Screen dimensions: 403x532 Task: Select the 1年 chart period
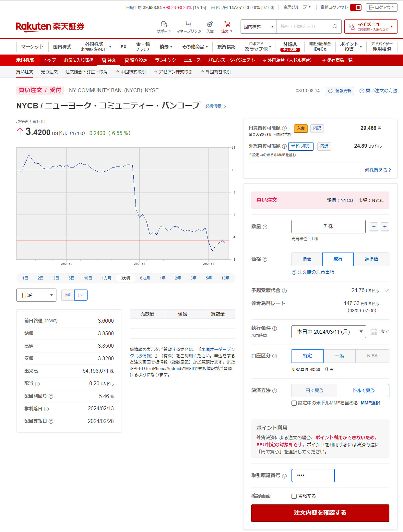162,278
